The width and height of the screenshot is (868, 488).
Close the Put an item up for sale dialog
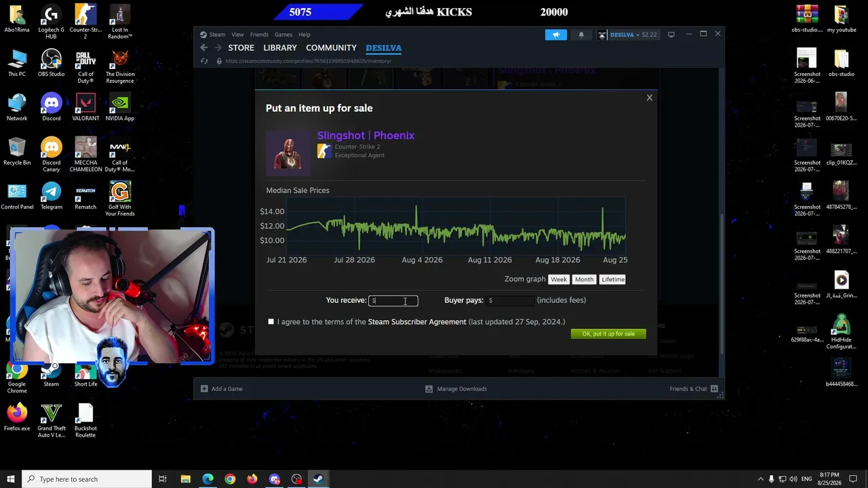[x=649, y=98]
